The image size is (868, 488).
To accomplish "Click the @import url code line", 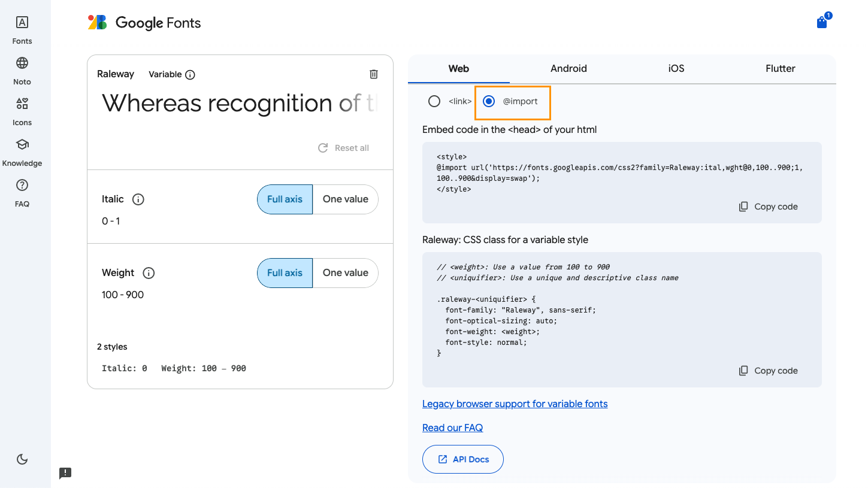I will point(619,173).
